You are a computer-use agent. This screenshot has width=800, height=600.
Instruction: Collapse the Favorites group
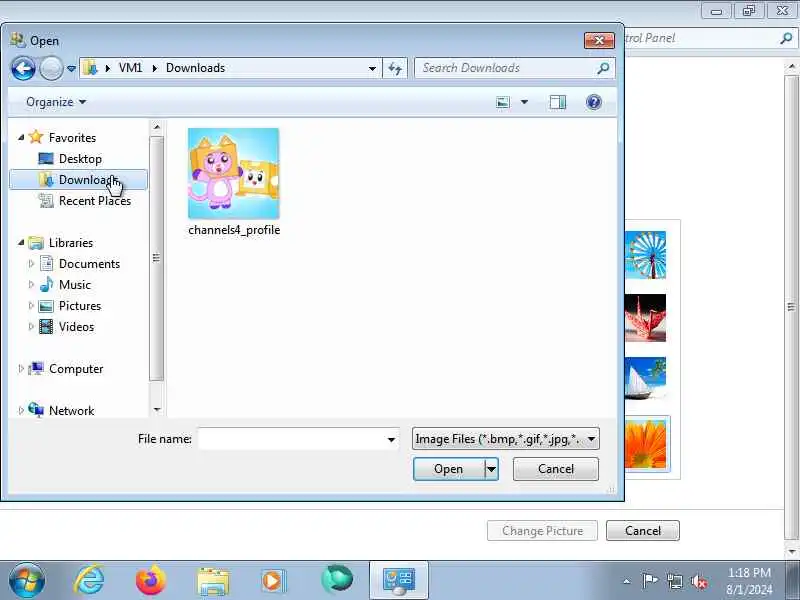(x=21, y=137)
